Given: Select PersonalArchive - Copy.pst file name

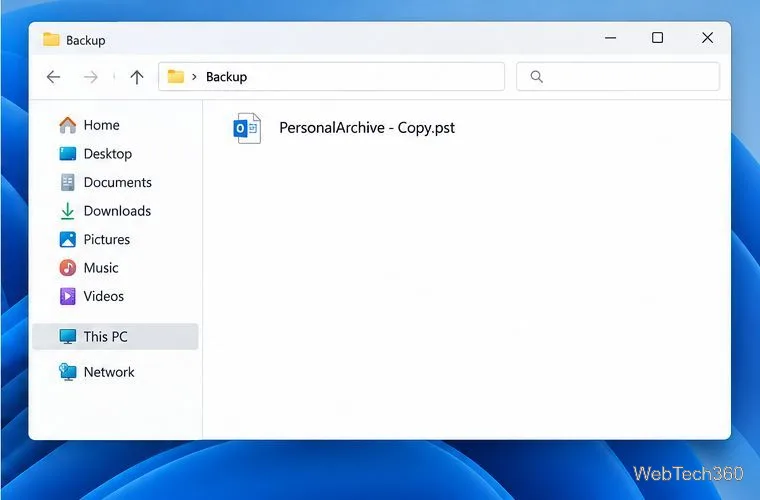Looking at the screenshot, I should [x=367, y=128].
